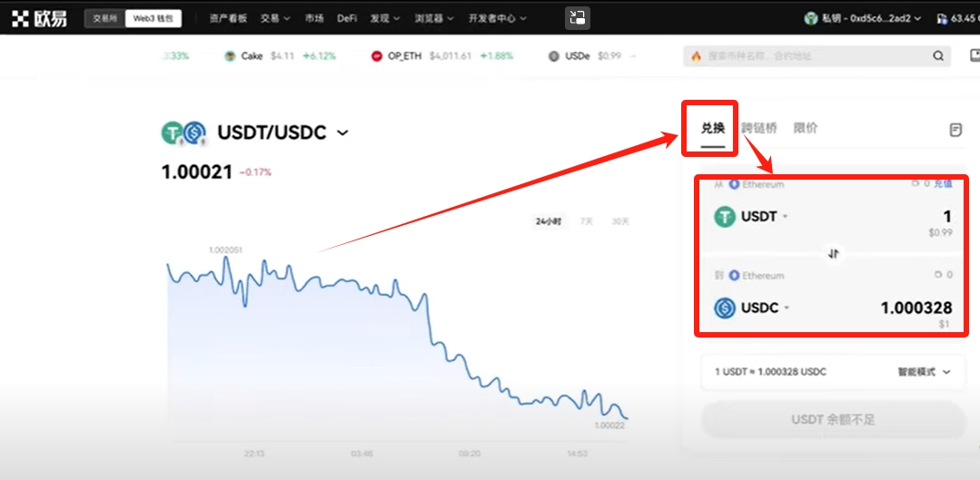Click wallet avatar icon in header

811,19
